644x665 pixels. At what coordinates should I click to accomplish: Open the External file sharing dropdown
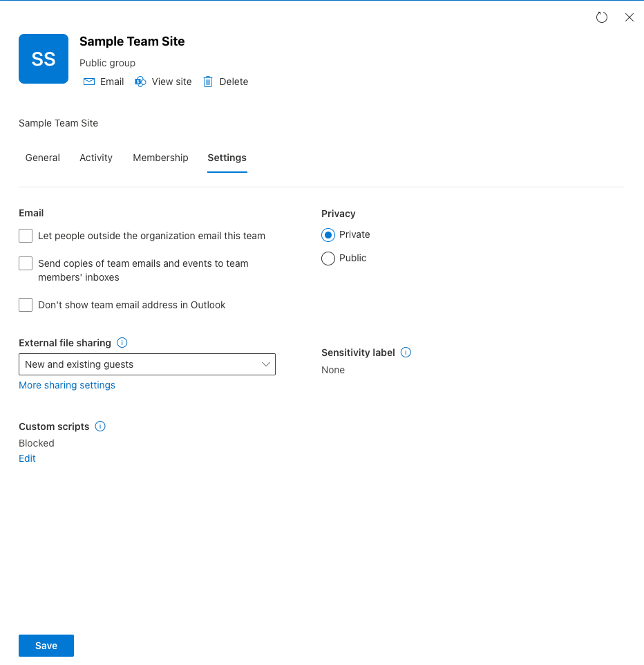pos(147,364)
